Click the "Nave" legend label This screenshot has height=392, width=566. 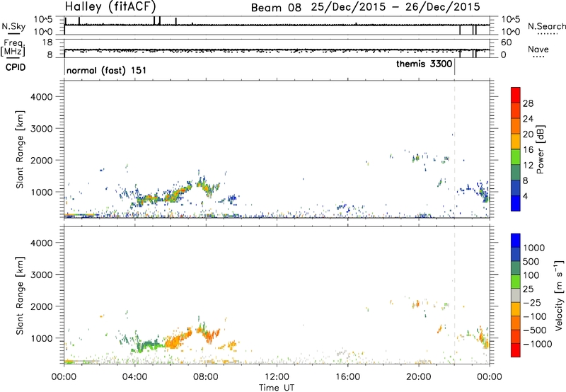tap(538, 49)
